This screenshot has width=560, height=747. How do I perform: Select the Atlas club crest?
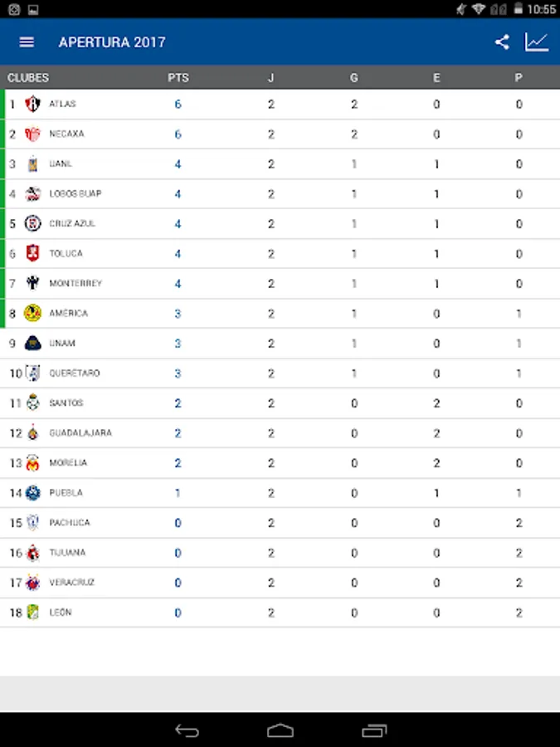[x=33, y=104]
